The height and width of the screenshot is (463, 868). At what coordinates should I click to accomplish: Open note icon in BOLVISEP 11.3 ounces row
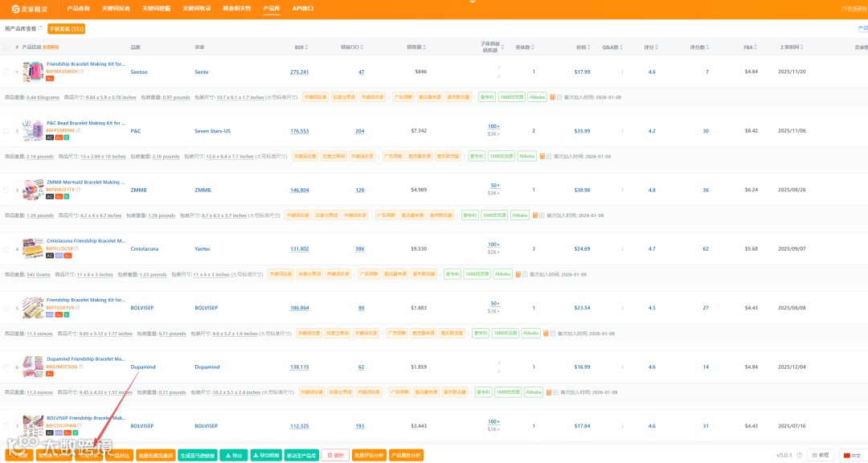(x=552, y=334)
